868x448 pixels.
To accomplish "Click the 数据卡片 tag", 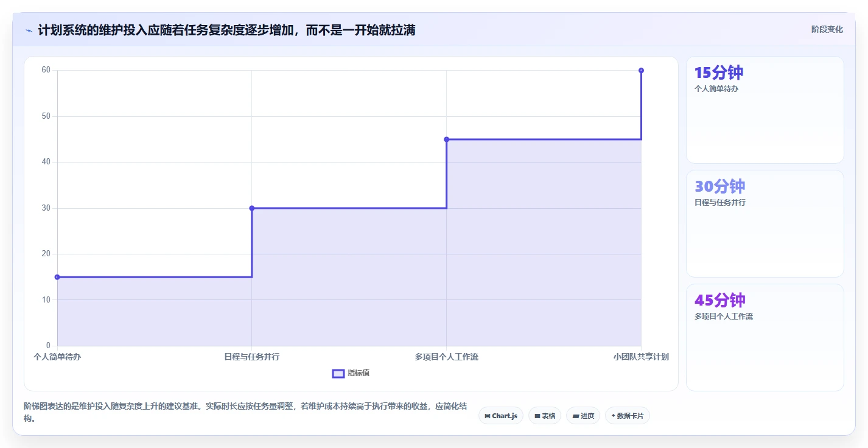I will point(628,416).
